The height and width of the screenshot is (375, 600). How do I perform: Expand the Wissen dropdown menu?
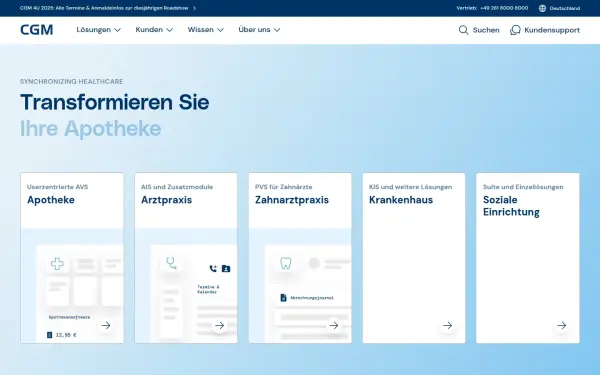(x=205, y=29)
